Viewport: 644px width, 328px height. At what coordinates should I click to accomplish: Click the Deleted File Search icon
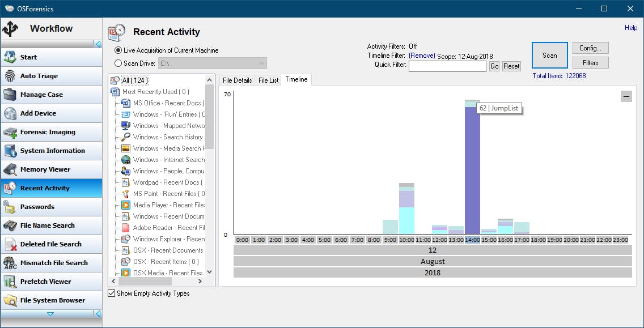(x=10, y=244)
